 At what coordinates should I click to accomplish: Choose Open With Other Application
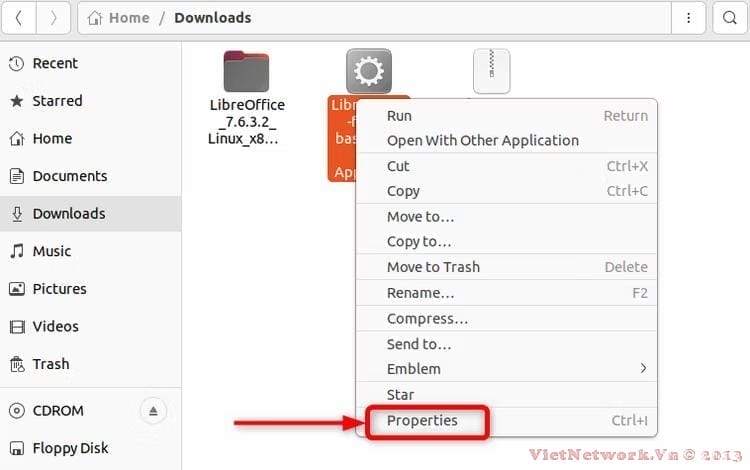pyautogui.click(x=482, y=141)
